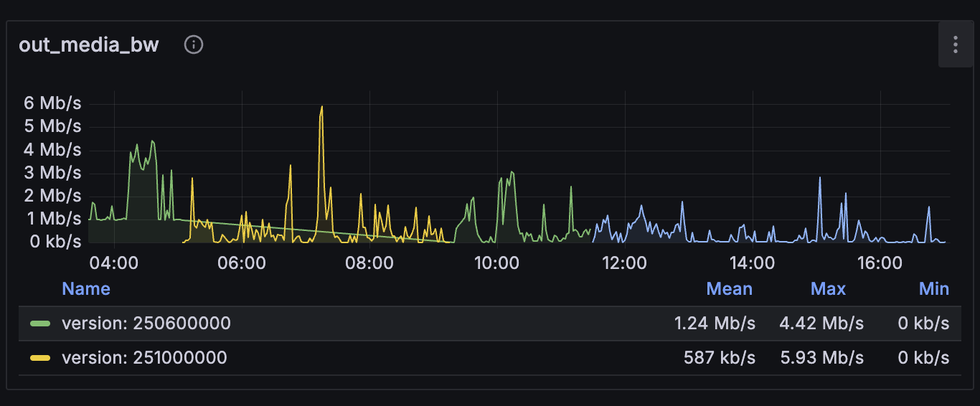This screenshot has width=980, height=406.
Task: Toggle visibility of version: 251000000 series
Action: pyautogui.click(x=144, y=357)
